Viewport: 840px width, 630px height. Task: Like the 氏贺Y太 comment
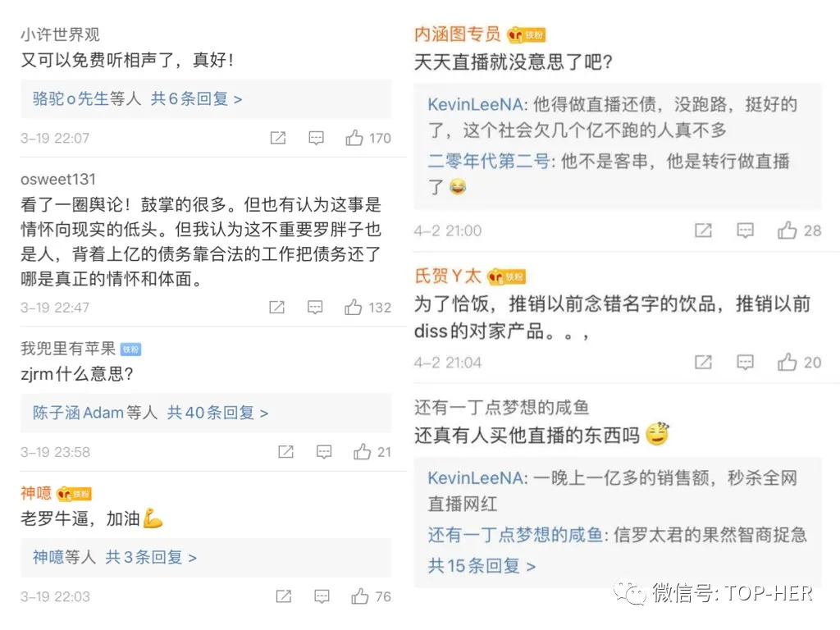coord(787,362)
